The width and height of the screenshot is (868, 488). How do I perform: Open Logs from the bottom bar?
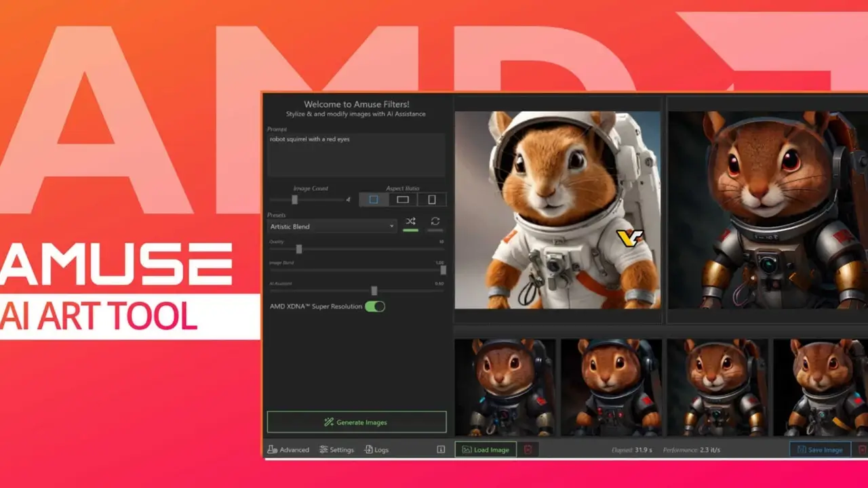tap(376, 449)
